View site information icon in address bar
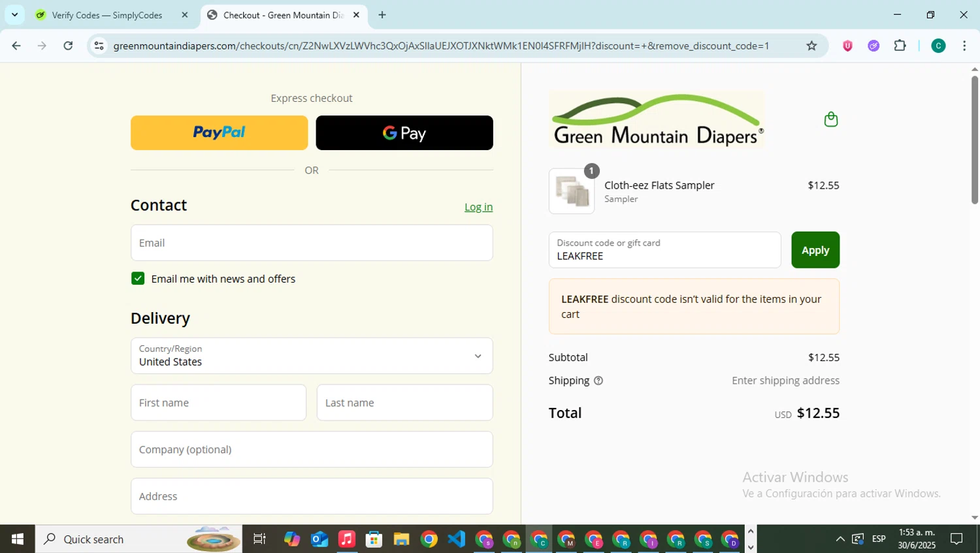 (x=99, y=46)
